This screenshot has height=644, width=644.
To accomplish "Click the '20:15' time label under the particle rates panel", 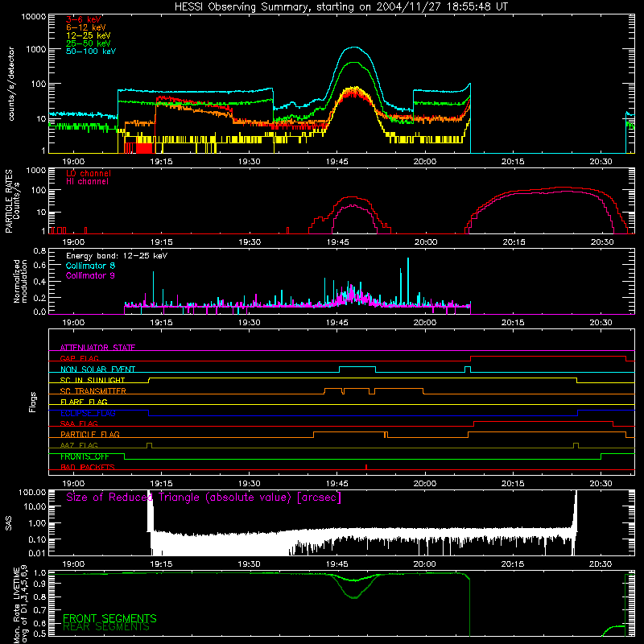I will [x=514, y=242].
